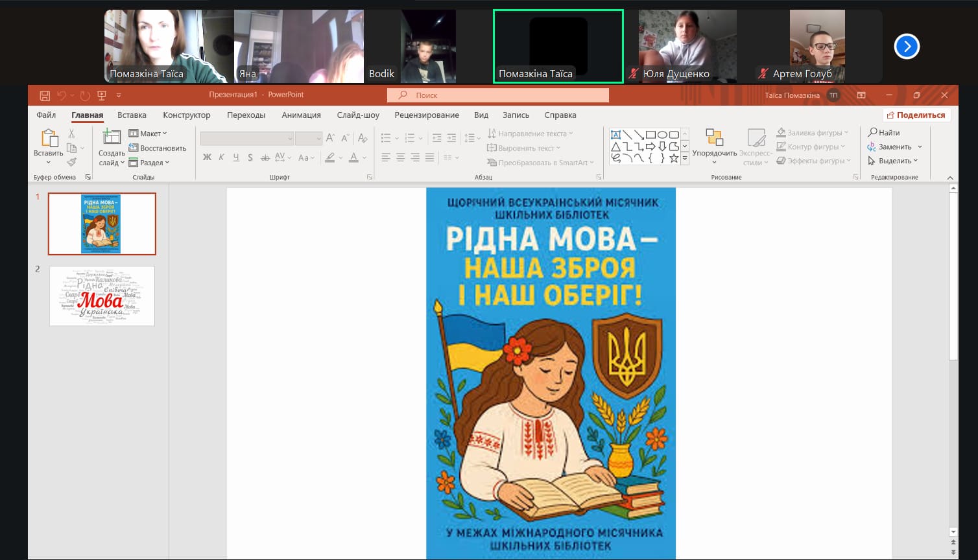Toggle underline formatting (Ч)
Image resolution: width=978 pixels, height=560 pixels.
(x=236, y=157)
